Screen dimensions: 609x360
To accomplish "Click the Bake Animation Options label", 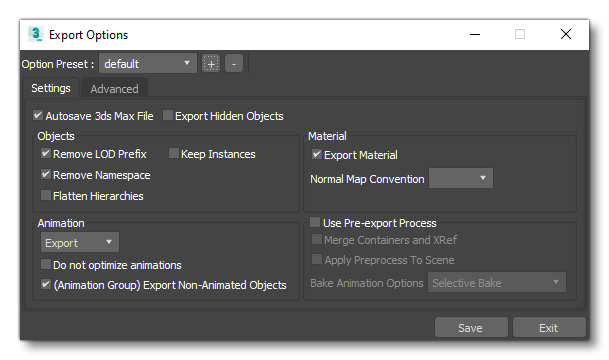I will pos(367,283).
